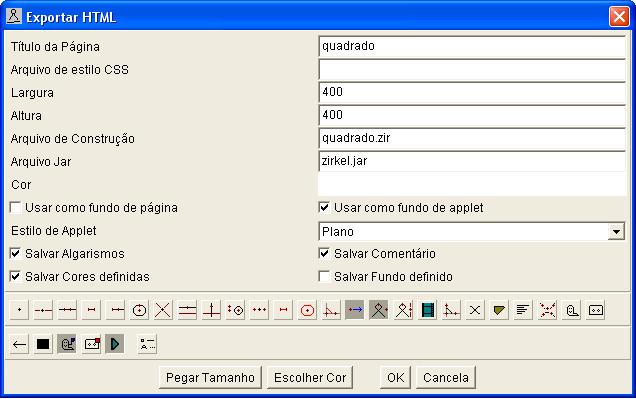Select the Intersection tool icon
This screenshot has width=636, height=399.
163,311
